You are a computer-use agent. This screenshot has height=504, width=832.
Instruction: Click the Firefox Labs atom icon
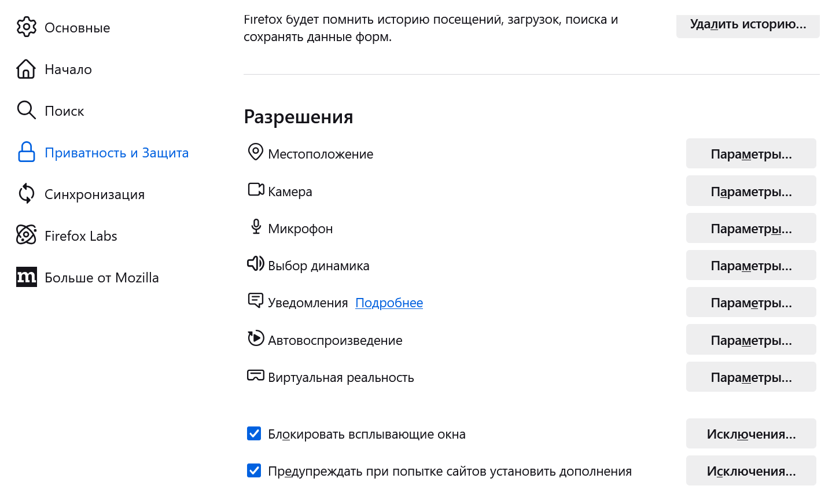click(x=26, y=235)
